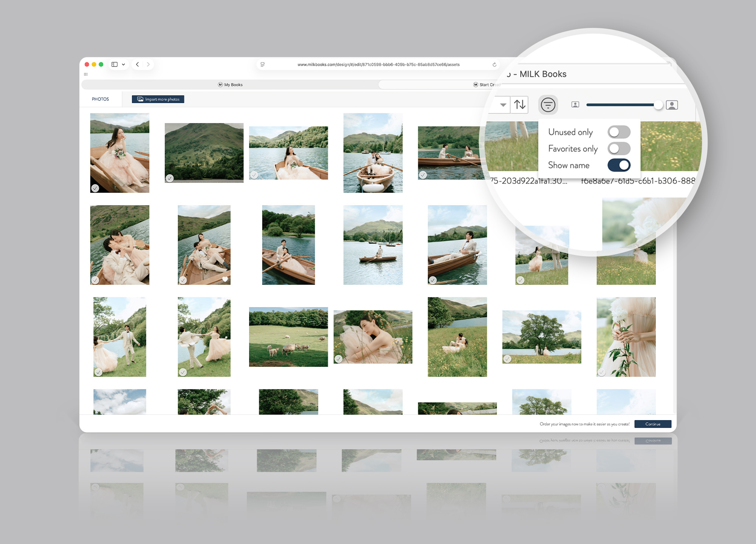This screenshot has height=544, width=756.
Task: Open the sort dropdown arrow
Action: [503, 105]
